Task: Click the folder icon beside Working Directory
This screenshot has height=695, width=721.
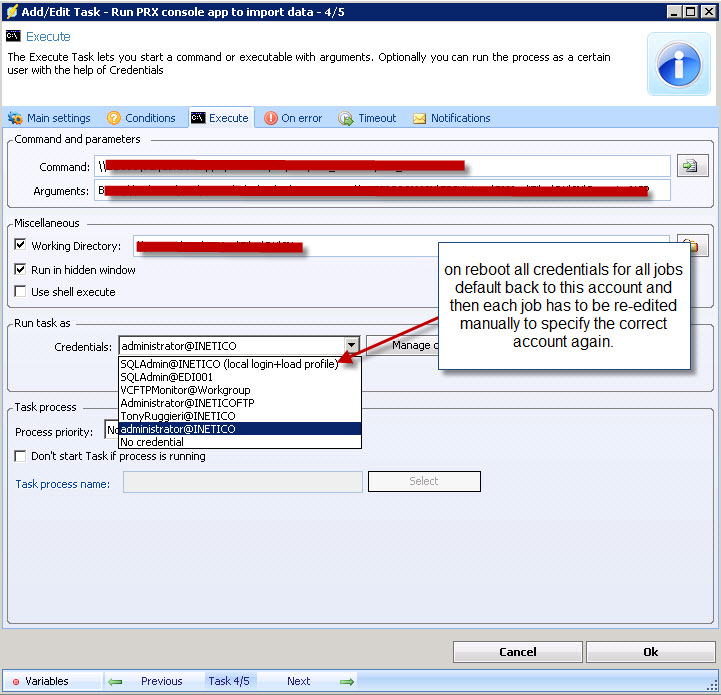Action: (x=692, y=245)
